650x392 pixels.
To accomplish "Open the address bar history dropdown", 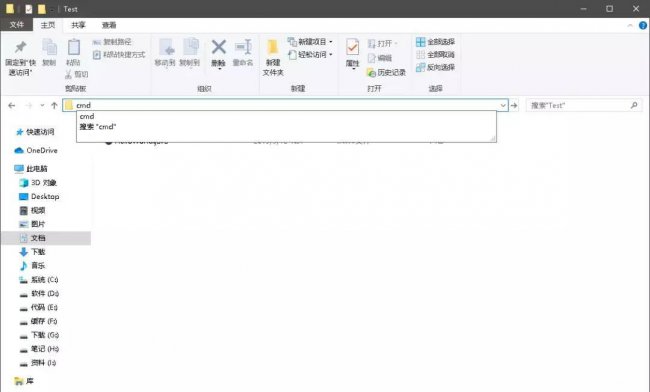I will [503, 106].
